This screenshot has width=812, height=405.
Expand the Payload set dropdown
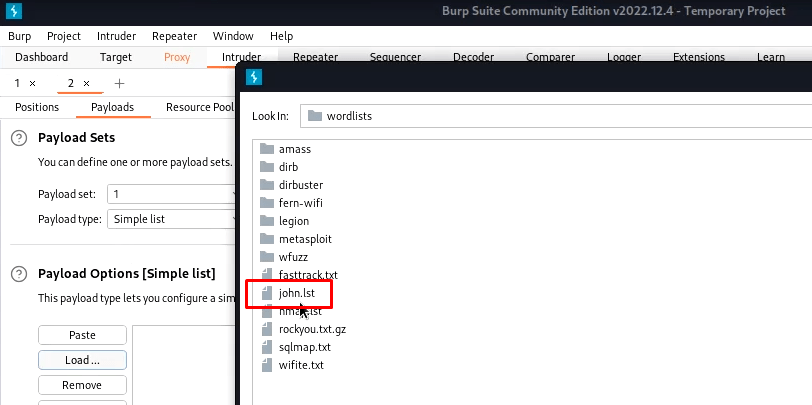pyautogui.click(x=172, y=194)
